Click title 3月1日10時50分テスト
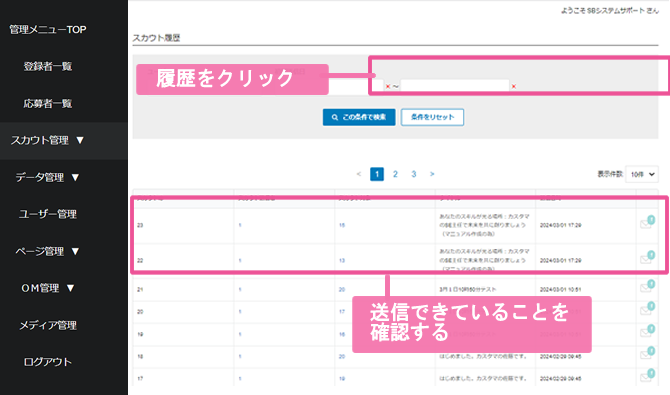Viewport: 670px width, 395px height. click(468, 289)
